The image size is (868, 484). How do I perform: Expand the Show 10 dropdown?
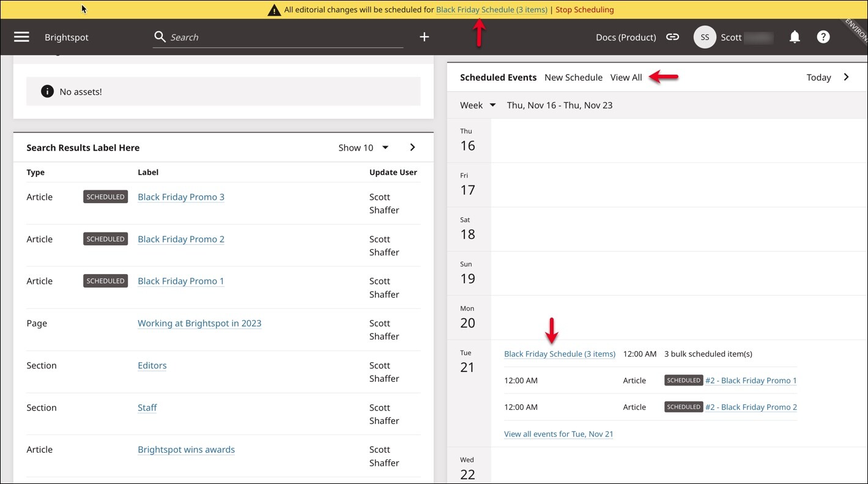364,147
